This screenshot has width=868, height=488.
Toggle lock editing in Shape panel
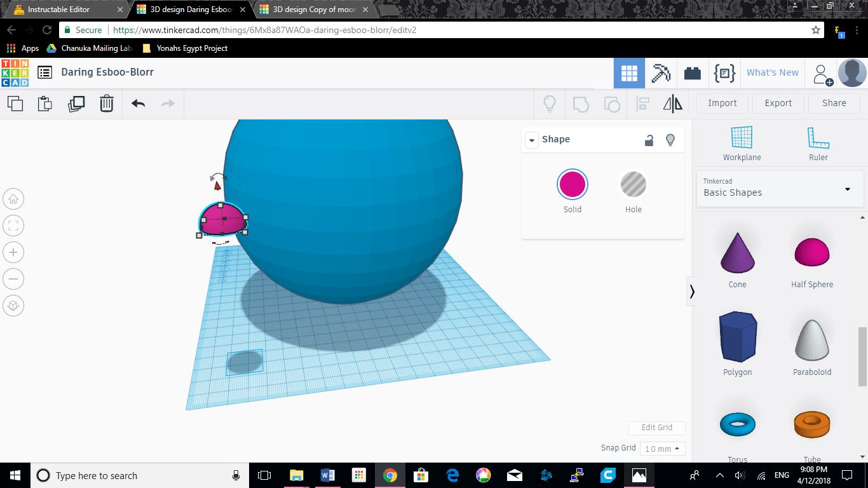(649, 140)
